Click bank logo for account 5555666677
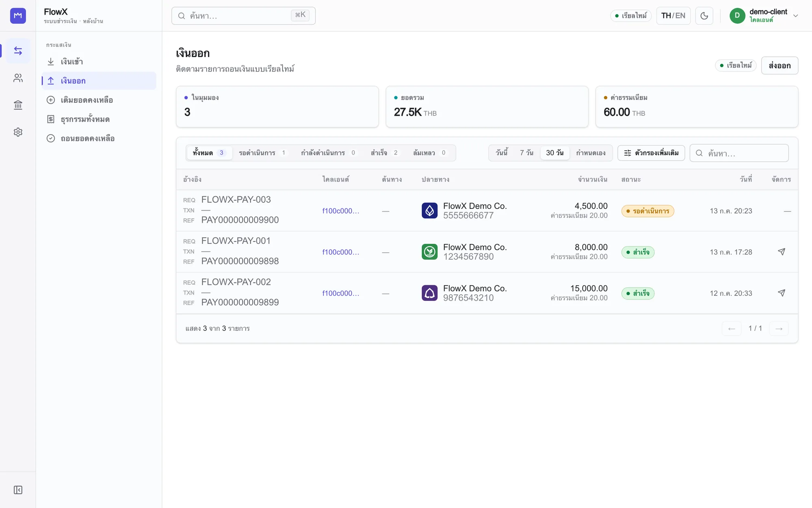The width and height of the screenshot is (812, 508). coord(430,211)
